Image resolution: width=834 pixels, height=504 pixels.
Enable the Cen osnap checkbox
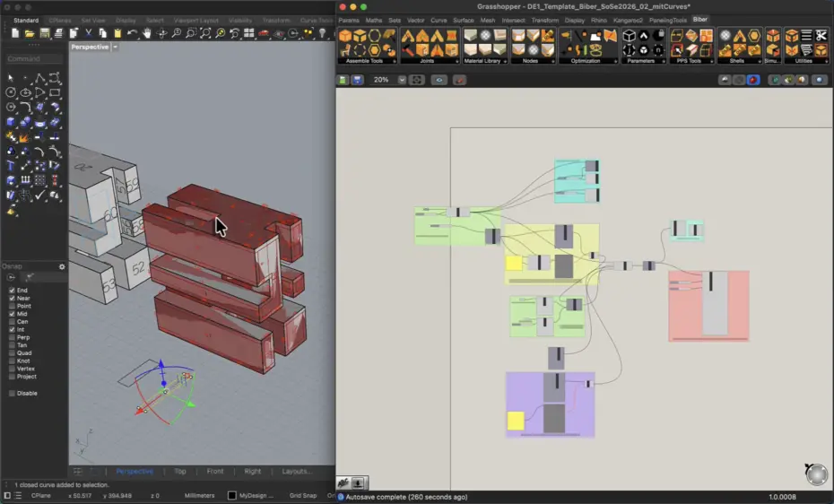tap(12, 322)
